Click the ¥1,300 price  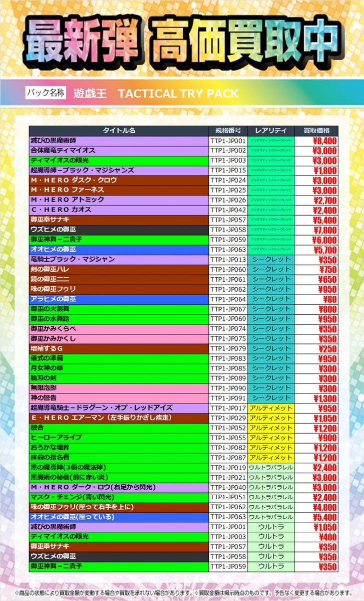pyautogui.click(x=324, y=398)
